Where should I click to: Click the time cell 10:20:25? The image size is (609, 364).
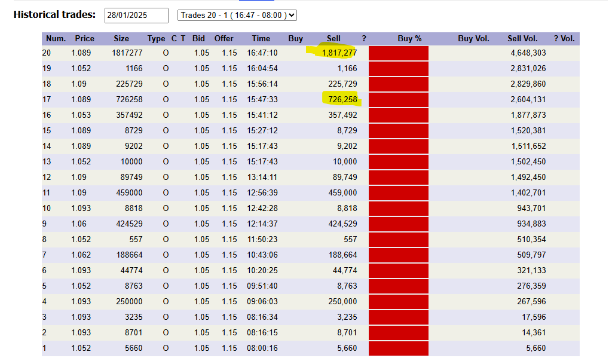(262, 270)
